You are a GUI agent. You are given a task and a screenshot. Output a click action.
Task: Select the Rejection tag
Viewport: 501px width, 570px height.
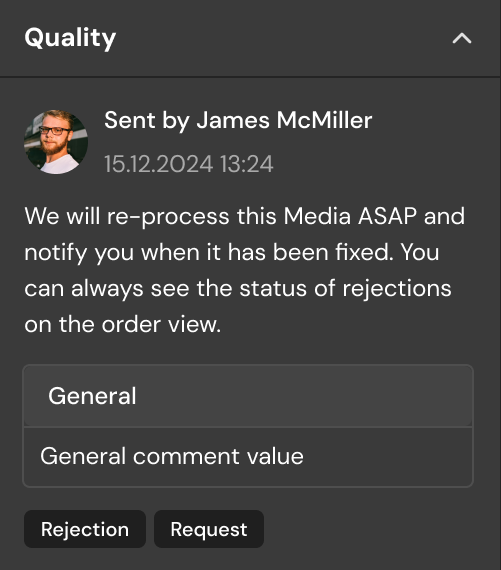(85, 529)
